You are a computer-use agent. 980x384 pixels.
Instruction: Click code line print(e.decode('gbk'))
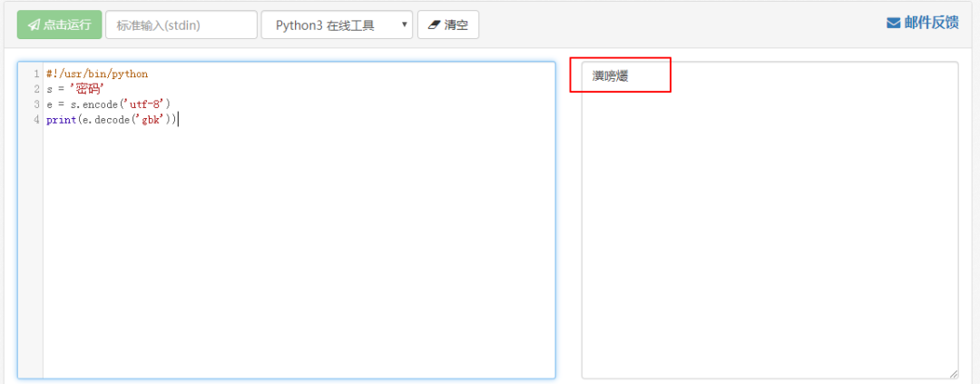(x=112, y=119)
